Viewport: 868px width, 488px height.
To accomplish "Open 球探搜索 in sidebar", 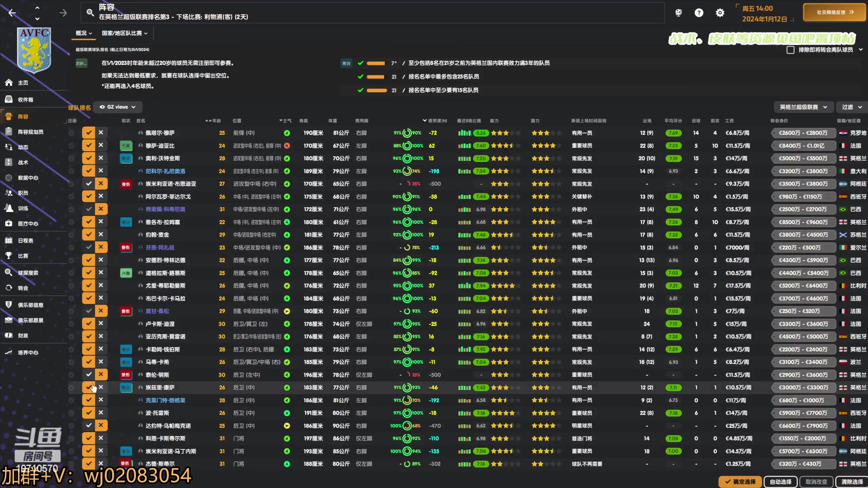I will 28,273.
